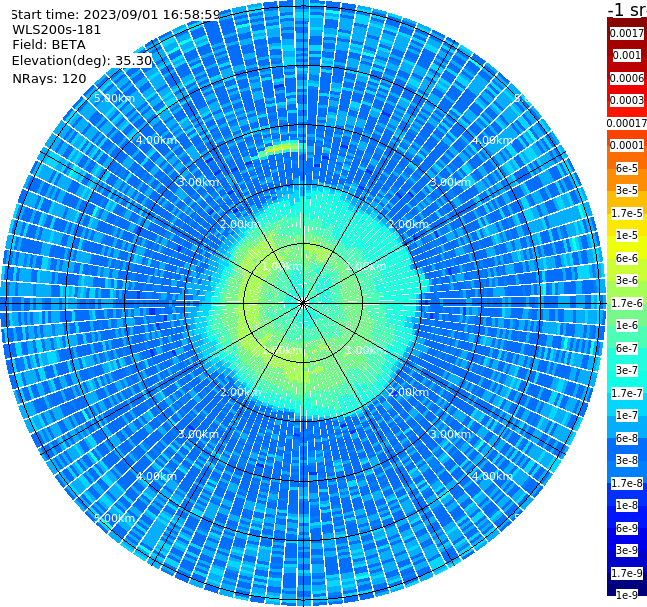Screen dimensions: 647x607
Task: Click the 1e-9 label at colorbar bottom
Action: pyautogui.click(x=627, y=595)
